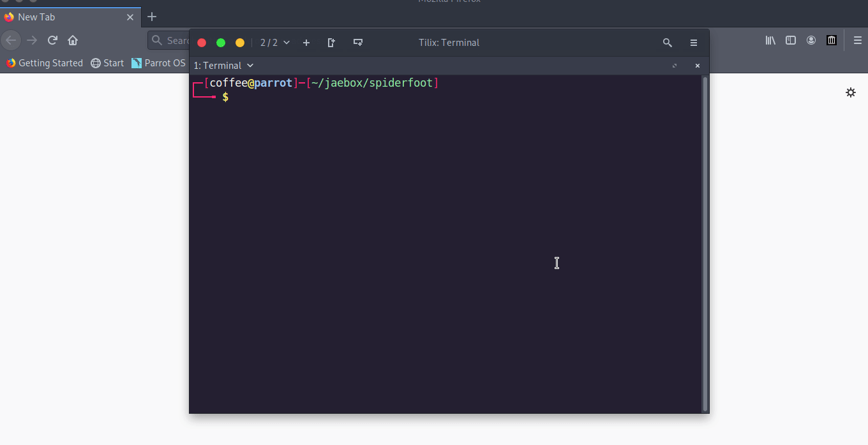Open the Getting Started bookmark
The height and width of the screenshot is (445, 868).
coord(45,63)
